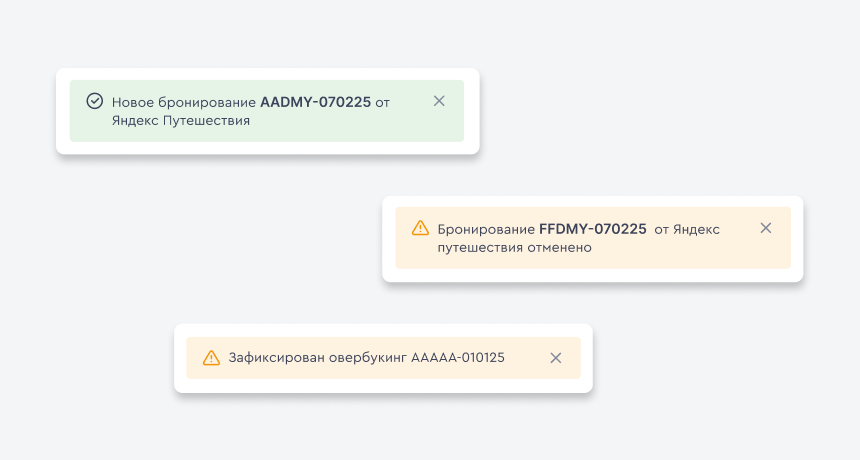The image size is (860, 460).
Task: Click Путешествия in the green notification
Action: pos(206,121)
